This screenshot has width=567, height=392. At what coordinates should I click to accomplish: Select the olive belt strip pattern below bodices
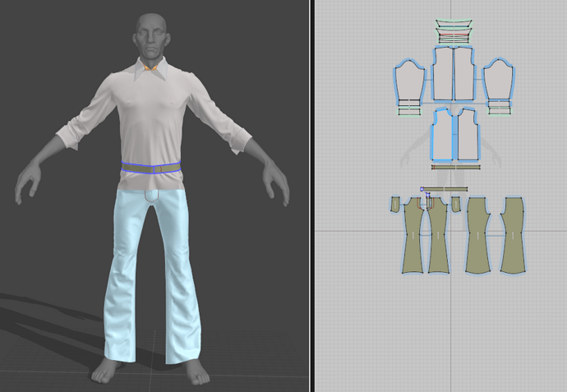point(456,168)
